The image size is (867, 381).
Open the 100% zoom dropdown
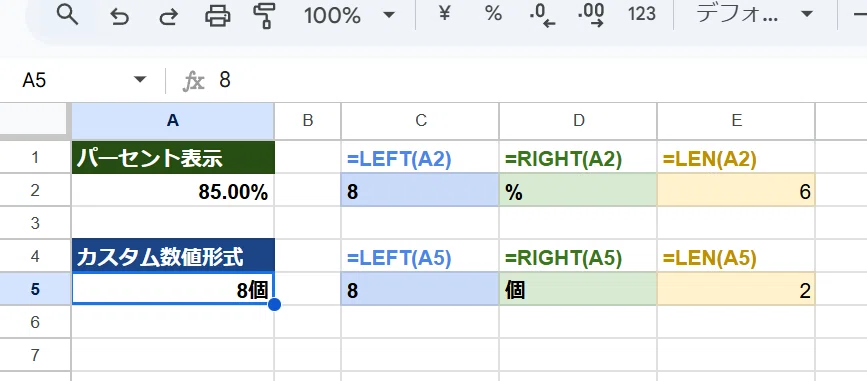349,15
